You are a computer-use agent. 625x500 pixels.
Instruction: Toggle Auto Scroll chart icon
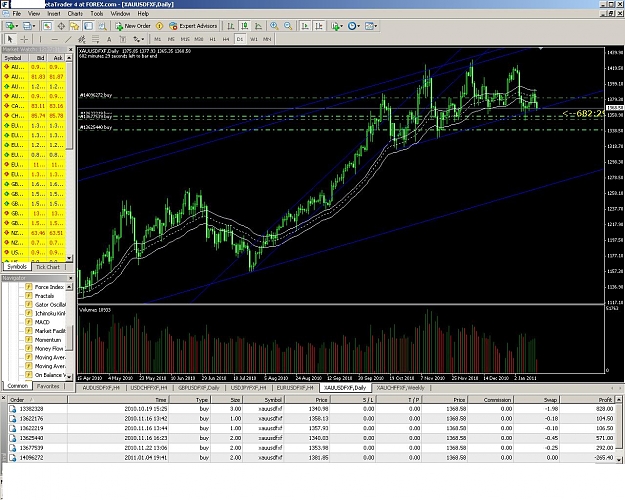pyautogui.click(x=305, y=26)
